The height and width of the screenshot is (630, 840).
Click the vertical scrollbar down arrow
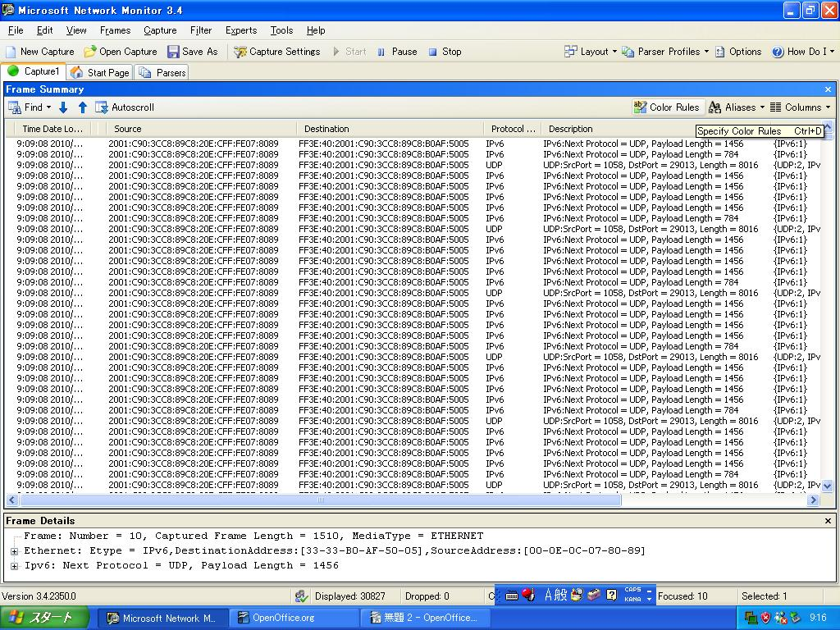pyautogui.click(x=827, y=486)
